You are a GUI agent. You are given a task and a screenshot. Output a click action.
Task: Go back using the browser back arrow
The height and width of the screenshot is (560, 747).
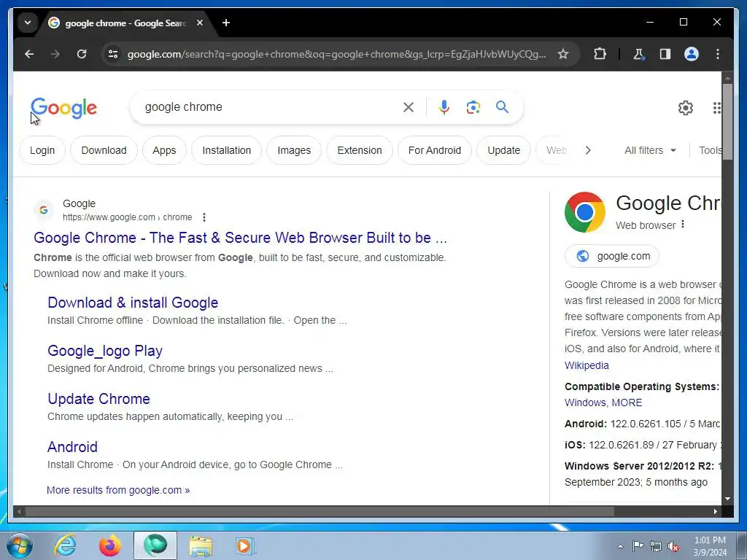click(29, 54)
